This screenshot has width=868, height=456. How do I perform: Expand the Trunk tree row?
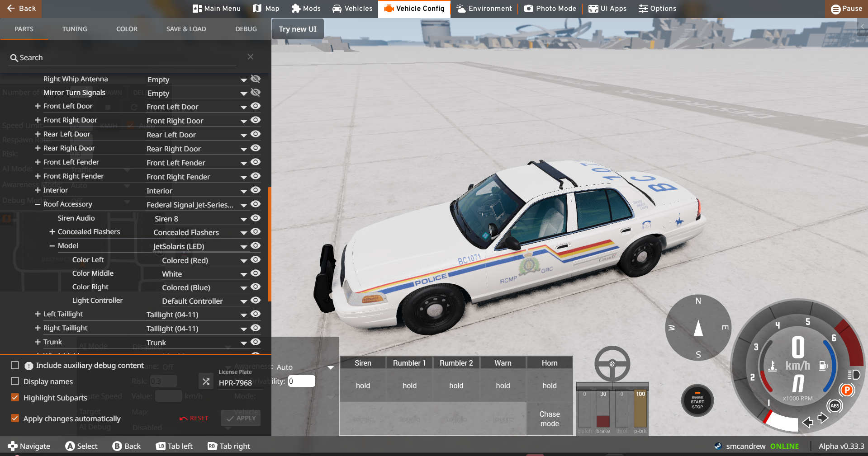pos(38,342)
